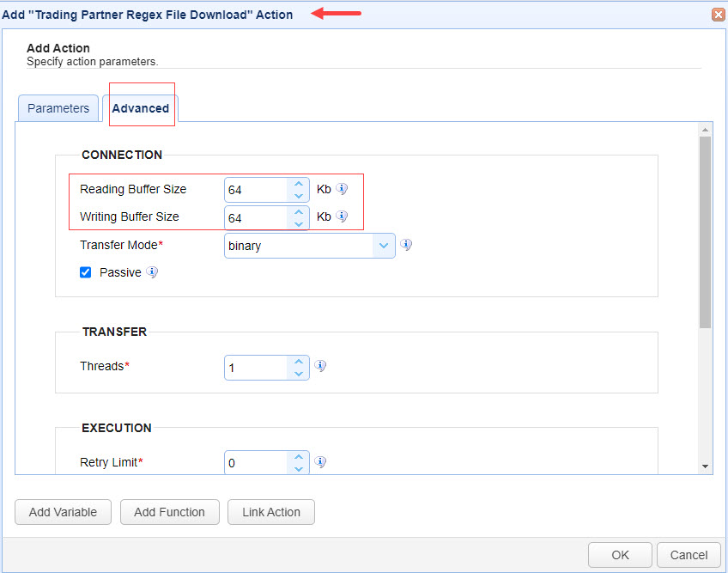Image resolution: width=728 pixels, height=573 pixels.
Task: Click into the Threads input field
Action: pos(255,368)
